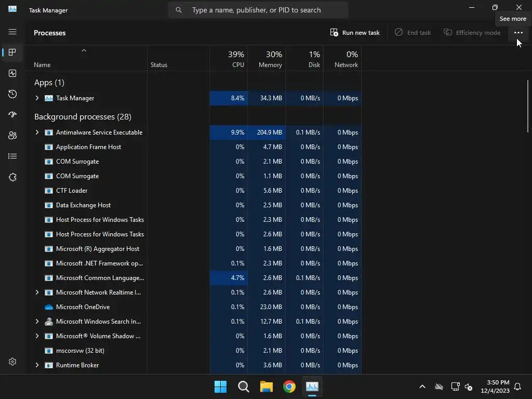The height and width of the screenshot is (399, 532).
Task: Open the Users page in sidebar
Action: click(12, 136)
